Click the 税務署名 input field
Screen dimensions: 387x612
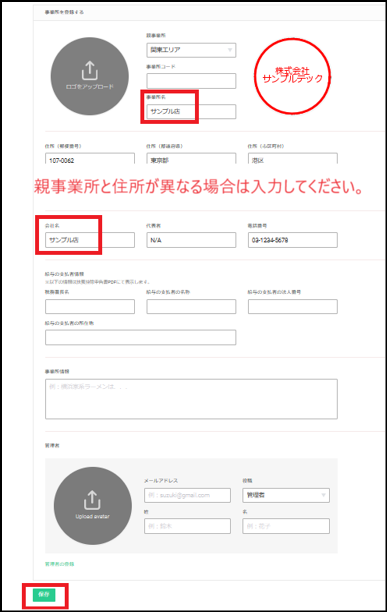(90, 306)
